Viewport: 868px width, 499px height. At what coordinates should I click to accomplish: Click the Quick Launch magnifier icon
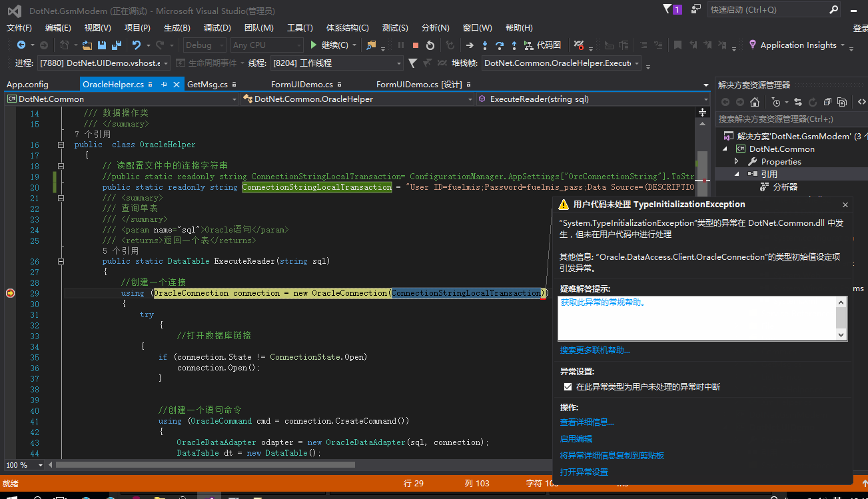pyautogui.click(x=834, y=10)
